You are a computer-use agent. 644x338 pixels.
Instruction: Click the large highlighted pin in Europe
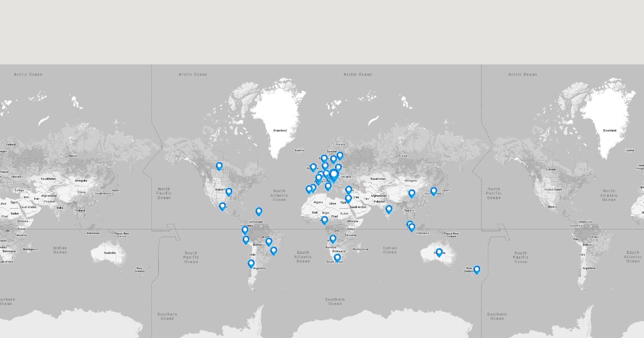pos(334,175)
